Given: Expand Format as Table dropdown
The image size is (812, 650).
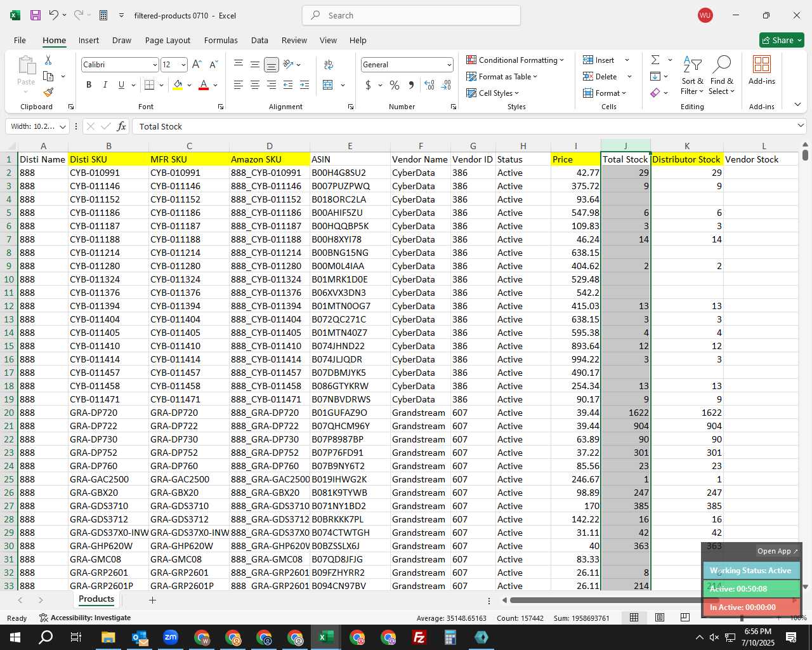Looking at the screenshot, I should pos(502,76).
